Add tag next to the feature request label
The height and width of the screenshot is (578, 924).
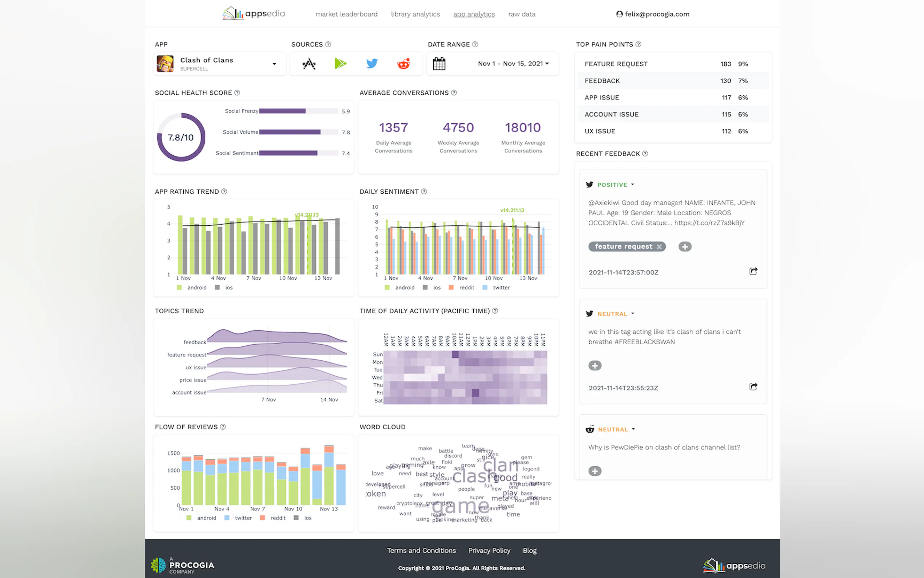point(685,246)
